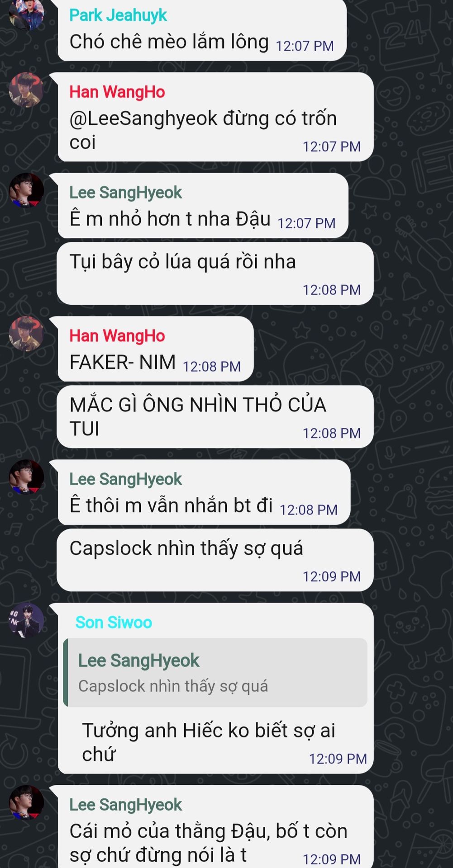The height and width of the screenshot is (868, 453).
Task: Select 'Ê thôi m vẫn nhắn bt đi' message
Action: pyautogui.click(x=204, y=492)
